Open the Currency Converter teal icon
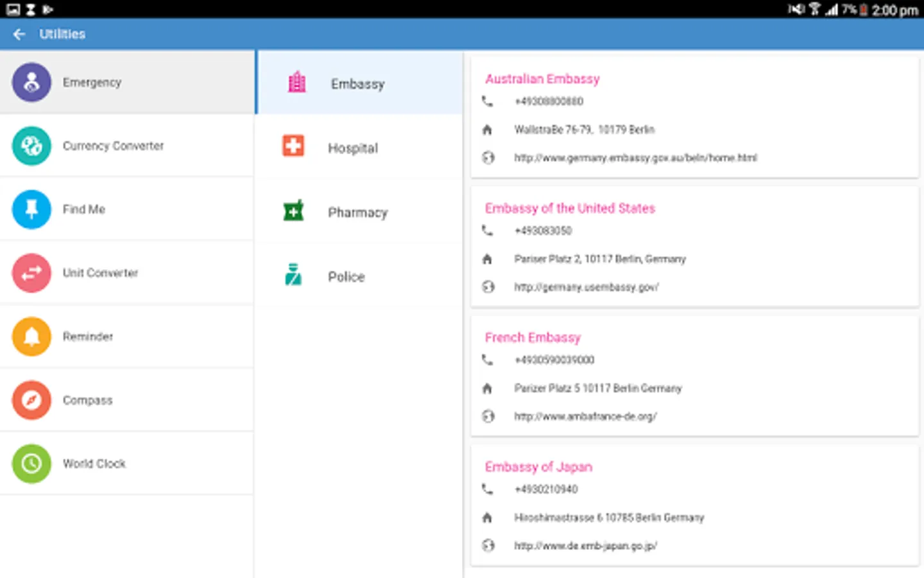This screenshot has height=578, width=924. 31,146
